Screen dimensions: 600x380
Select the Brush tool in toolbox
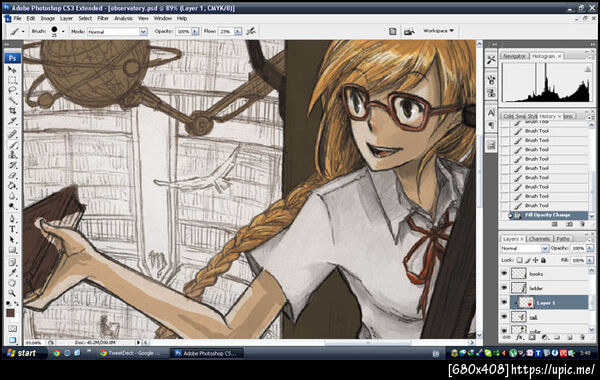pyautogui.click(x=12, y=145)
